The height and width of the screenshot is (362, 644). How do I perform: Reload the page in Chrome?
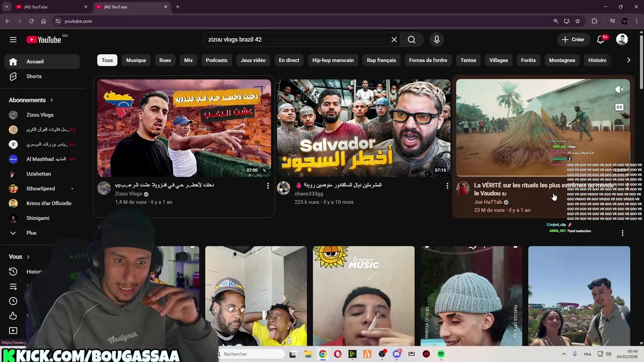click(x=31, y=21)
